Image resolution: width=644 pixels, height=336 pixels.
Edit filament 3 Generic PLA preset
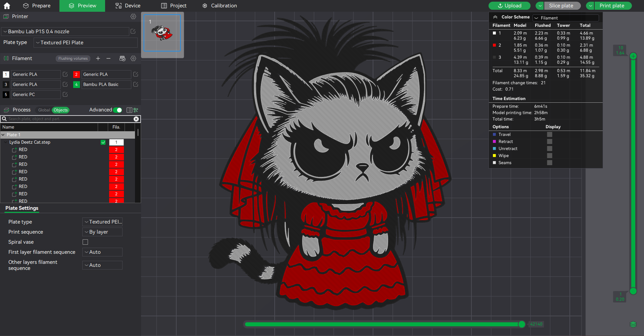65,84
